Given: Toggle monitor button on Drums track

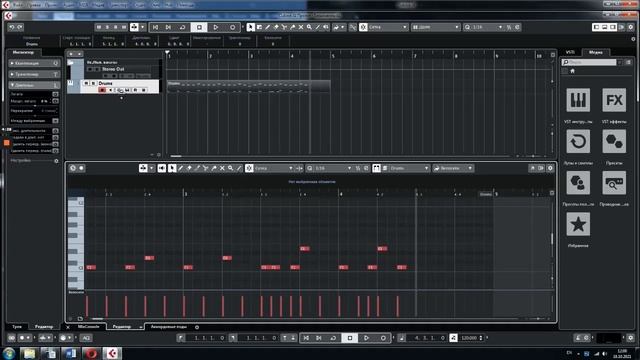Looking at the screenshot, I should [111, 90].
